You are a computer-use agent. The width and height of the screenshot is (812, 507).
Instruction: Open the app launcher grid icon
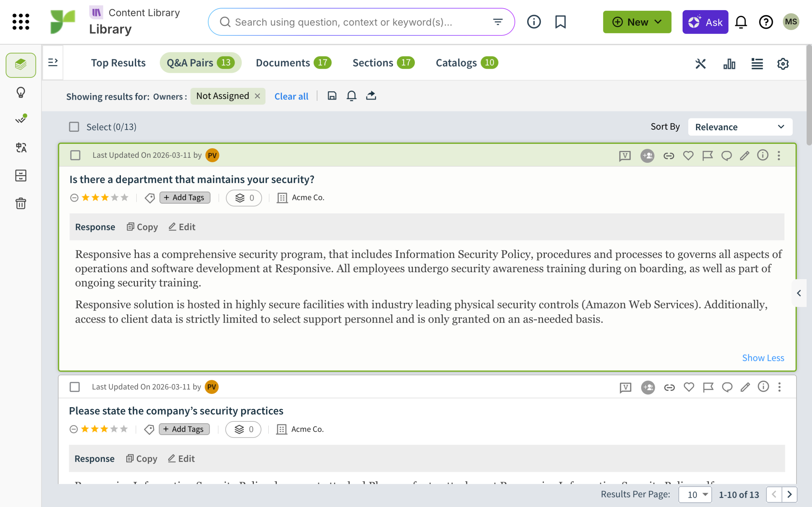[21, 22]
